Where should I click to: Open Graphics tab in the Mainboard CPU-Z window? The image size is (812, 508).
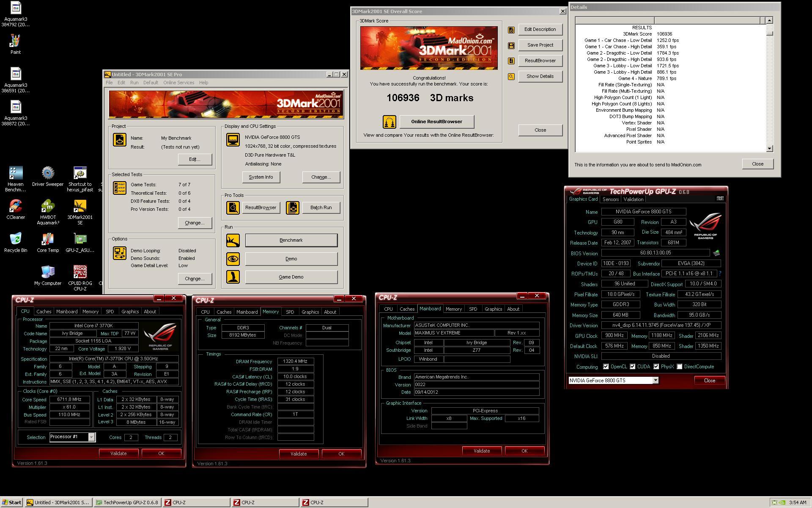pos(493,309)
